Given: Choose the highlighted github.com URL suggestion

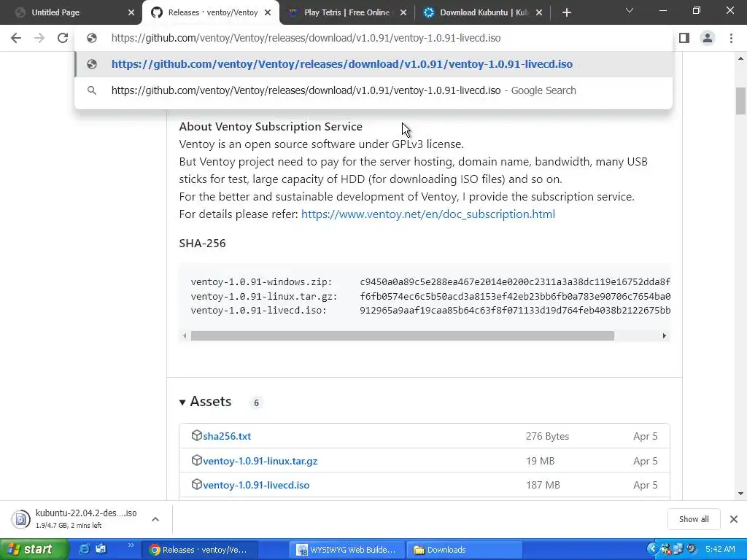Looking at the screenshot, I should click(x=373, y=64).
